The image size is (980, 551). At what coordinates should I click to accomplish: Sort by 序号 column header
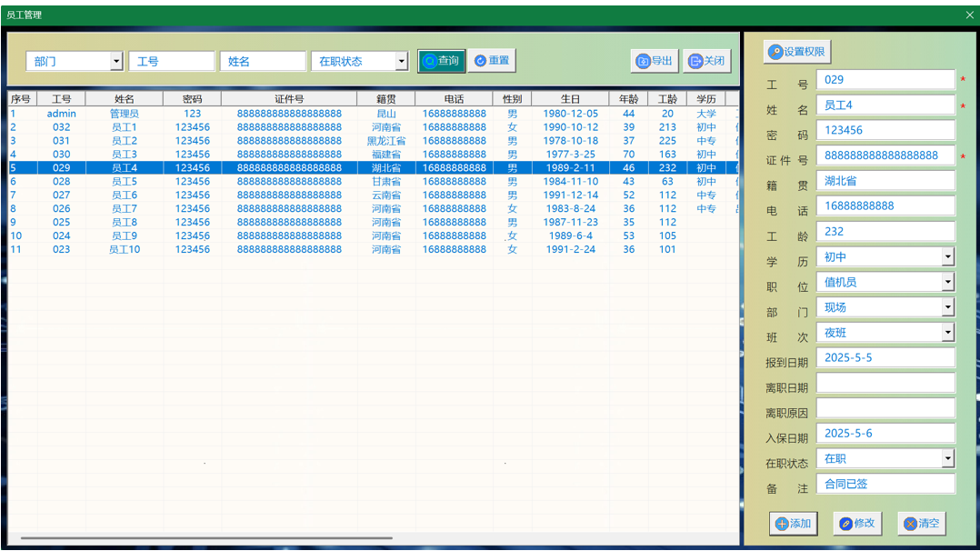22,99
